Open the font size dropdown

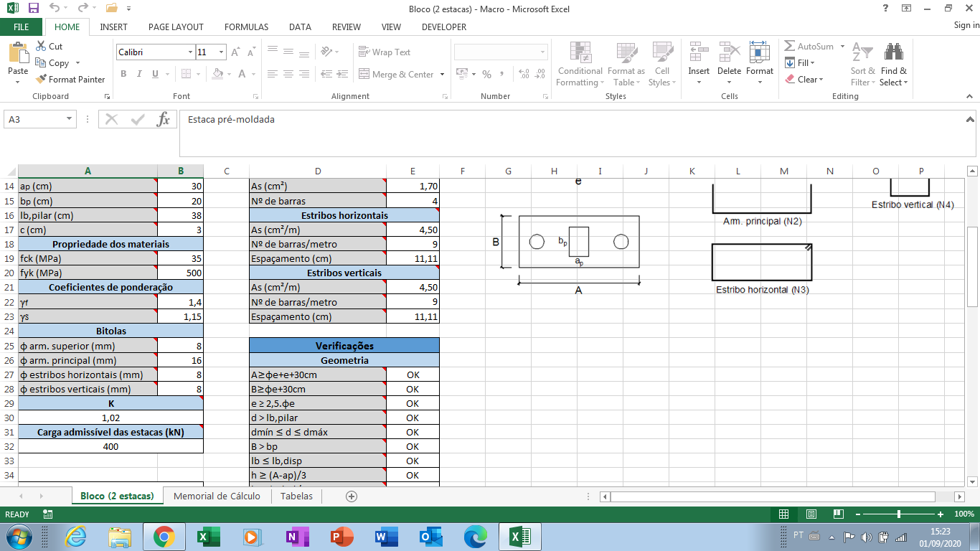click(x=222, y=52)
